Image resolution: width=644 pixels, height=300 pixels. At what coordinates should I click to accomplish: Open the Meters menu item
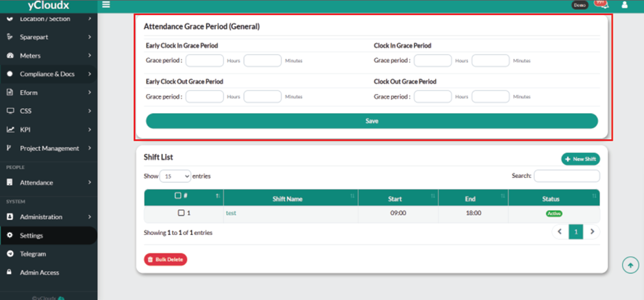[49, 55]
